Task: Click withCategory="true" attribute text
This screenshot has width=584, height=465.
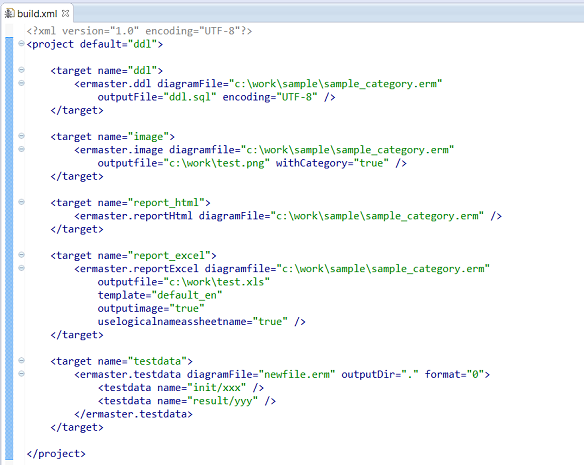Action: tap(332, 163)
